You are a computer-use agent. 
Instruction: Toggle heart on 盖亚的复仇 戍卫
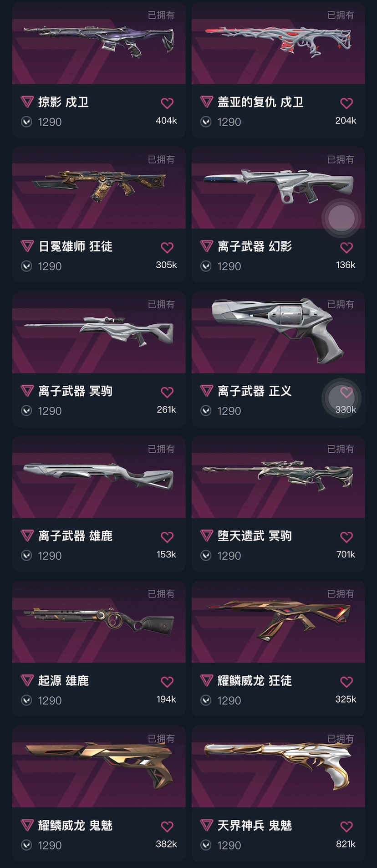[x=346, y=103]
